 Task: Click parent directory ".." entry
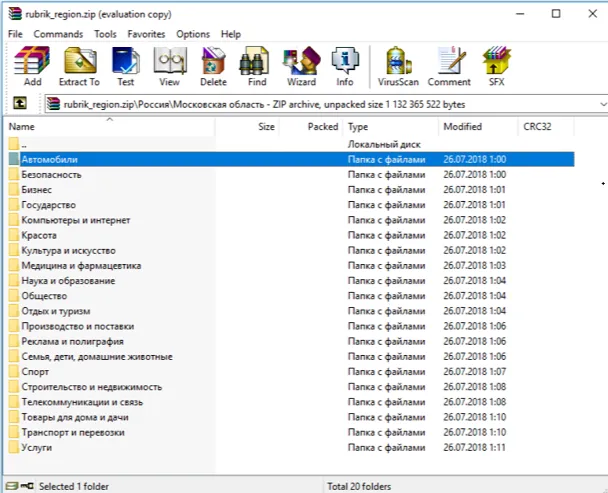[24, 145]
